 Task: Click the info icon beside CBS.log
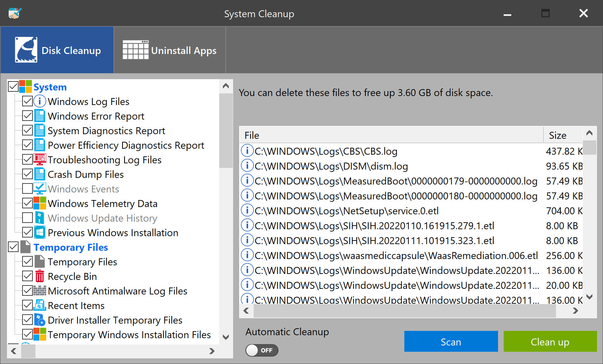pyautogui.click(x=247, y=151)
